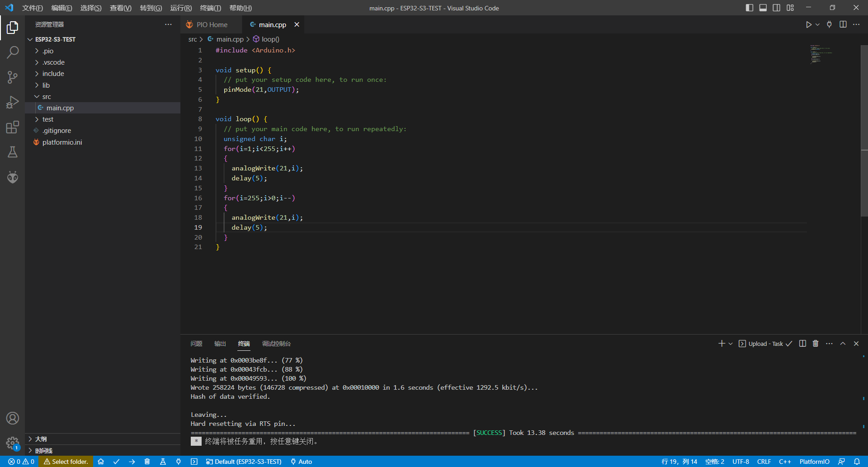Click errors and warnings count in status bar

(x=21, y=462)
